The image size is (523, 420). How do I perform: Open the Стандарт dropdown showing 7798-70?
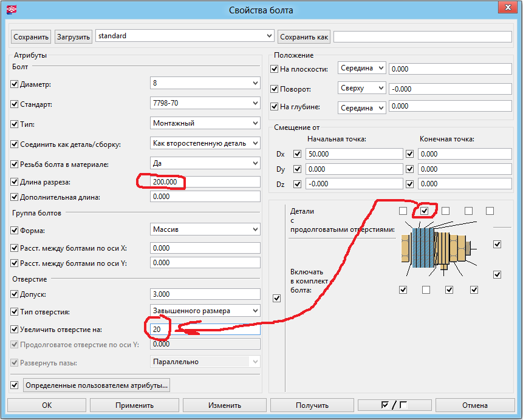coord(205,104)
